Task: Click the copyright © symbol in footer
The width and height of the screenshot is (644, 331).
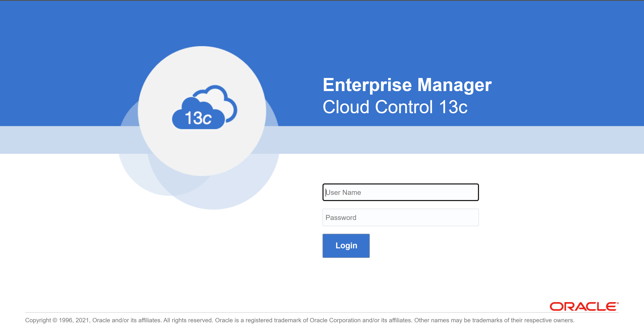Action: (x=55, y=320)
